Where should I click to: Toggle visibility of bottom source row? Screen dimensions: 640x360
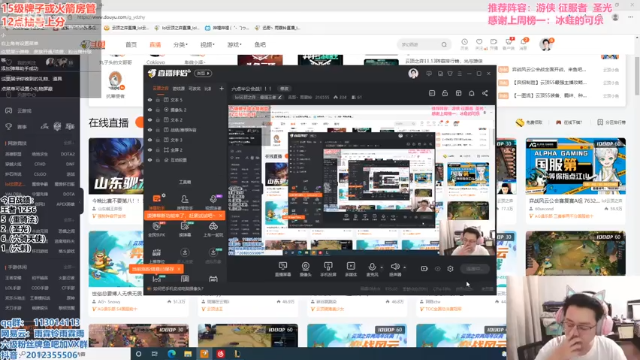tap(150, 160)
